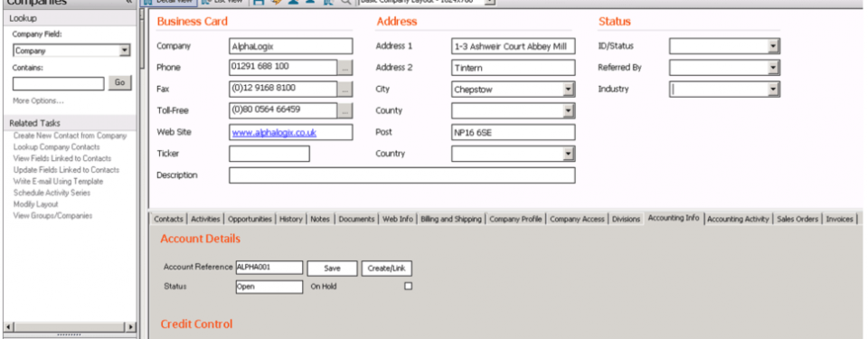
Task: Select the Accounting Info tab
Action: 674,218
